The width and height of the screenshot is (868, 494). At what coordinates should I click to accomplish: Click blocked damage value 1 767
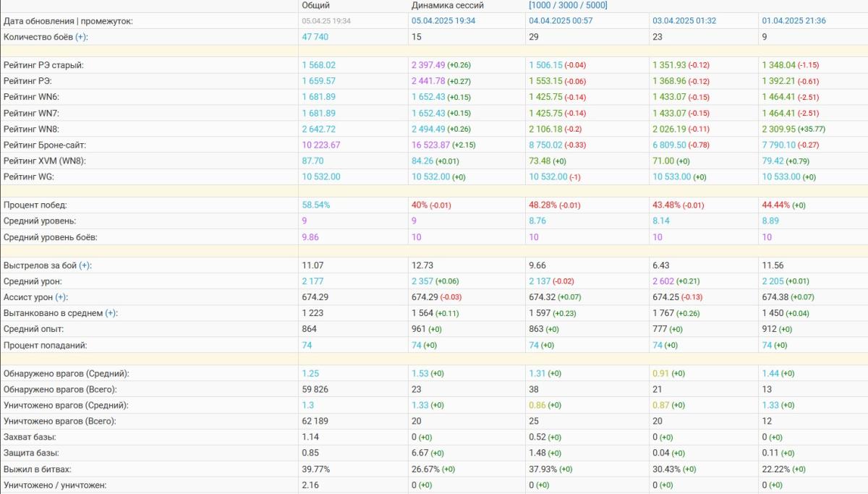coord(664,313)
